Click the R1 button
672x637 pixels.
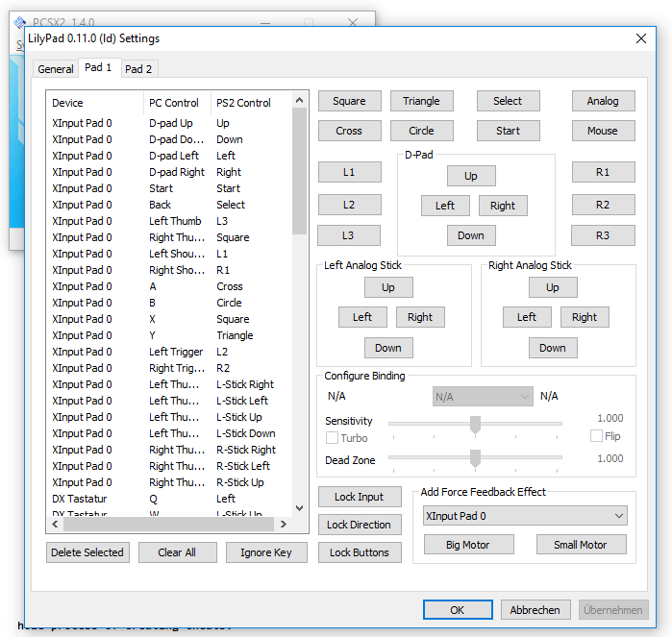click(603, 172)
